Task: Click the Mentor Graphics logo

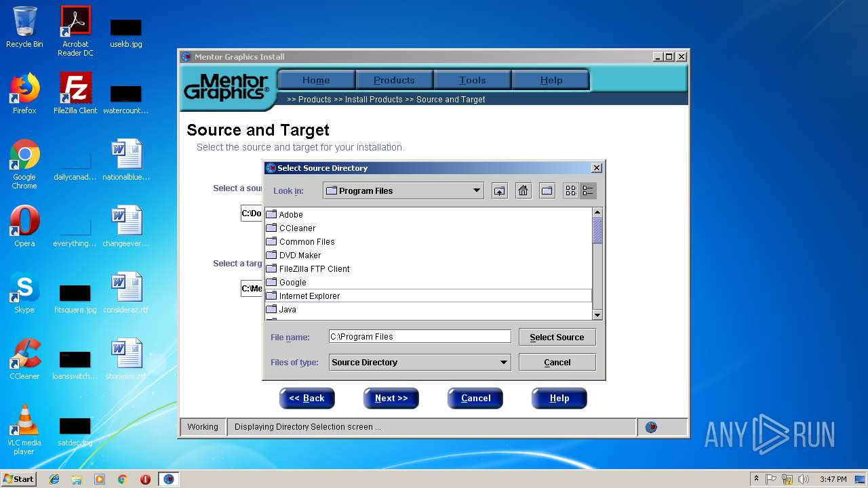Action: tap(226, 87)
